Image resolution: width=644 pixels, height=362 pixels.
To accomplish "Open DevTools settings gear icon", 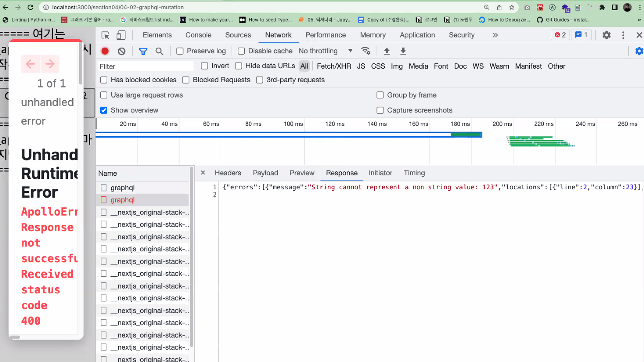I will click(606, 35).
